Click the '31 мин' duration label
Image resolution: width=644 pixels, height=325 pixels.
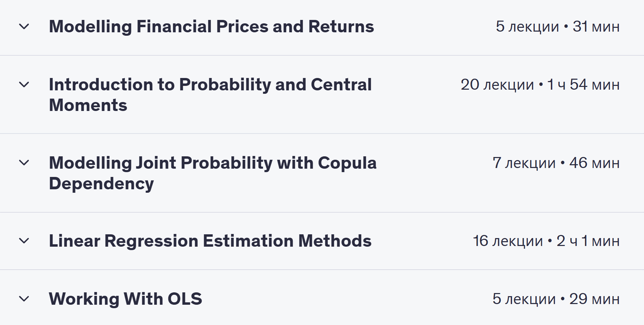tap(596, 26)
